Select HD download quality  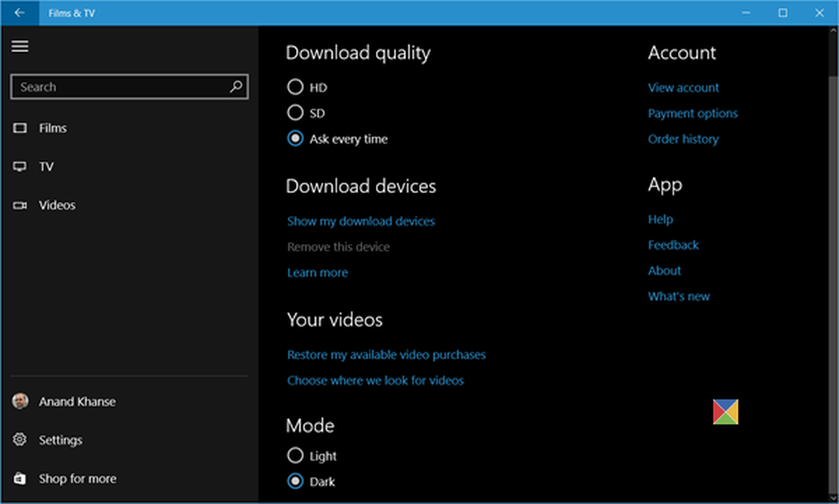(x=295, y=86)
